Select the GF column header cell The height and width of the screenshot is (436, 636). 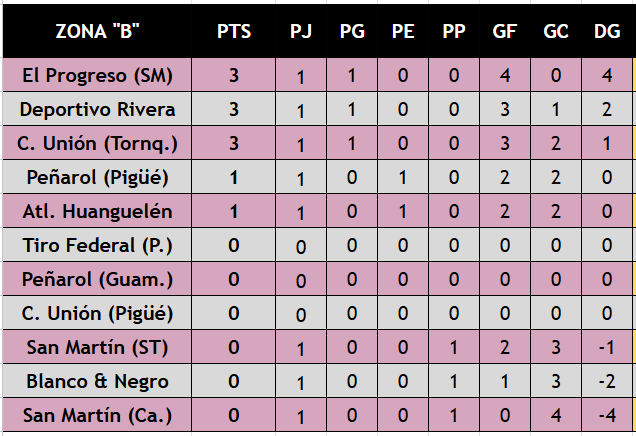click(505, 31)
